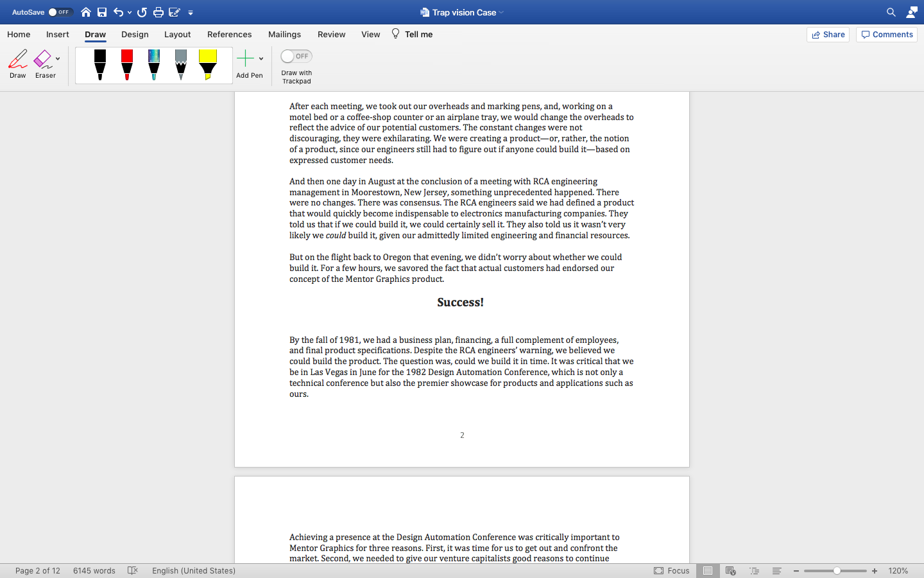Expand the Undo history dropdown arrow
Image resolution: width=924 pixels, height=578 pixels.
point(130,13)
